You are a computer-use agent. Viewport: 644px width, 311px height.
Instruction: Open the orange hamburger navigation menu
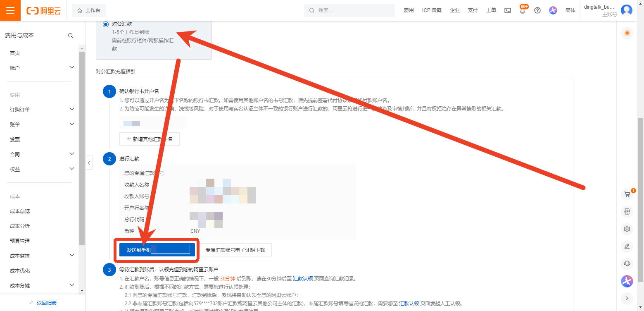pos(10,10)
